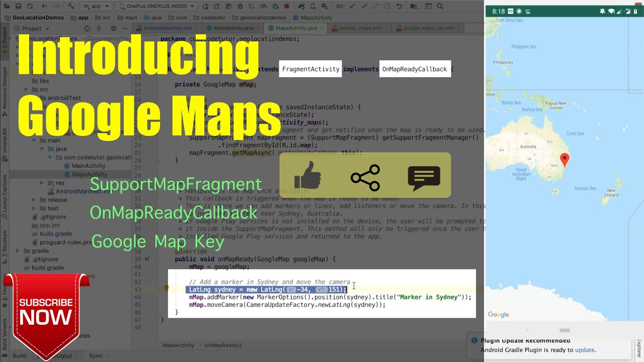This screenshot has height=362, width=644.
Task: Click the attach debugger to process icon
Action: pos(275,7)
